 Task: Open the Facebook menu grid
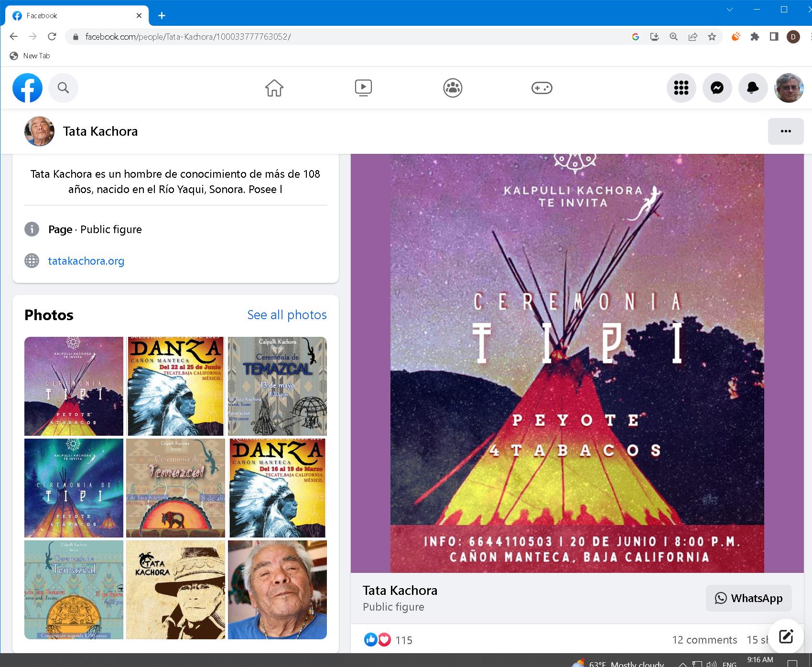681,88
